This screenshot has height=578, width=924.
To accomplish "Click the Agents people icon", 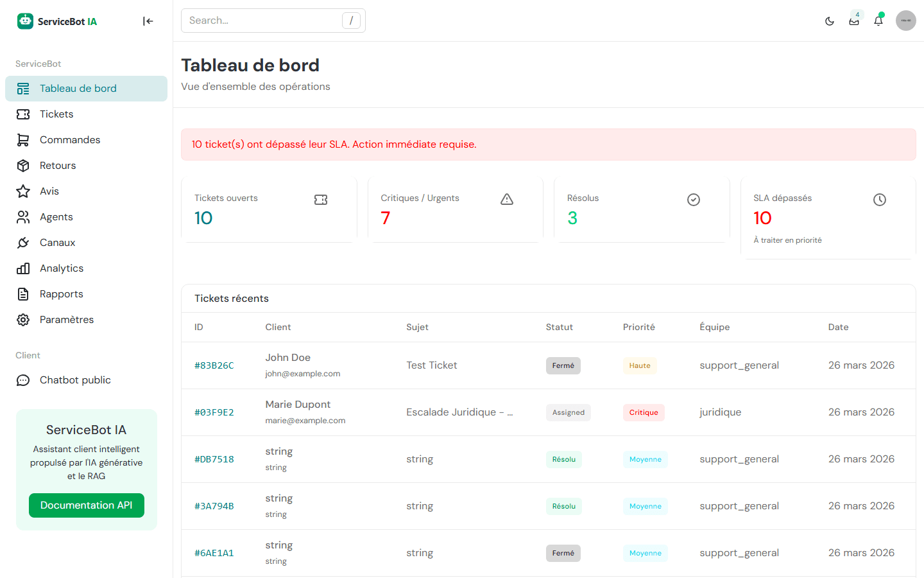I will coord(23,217).
